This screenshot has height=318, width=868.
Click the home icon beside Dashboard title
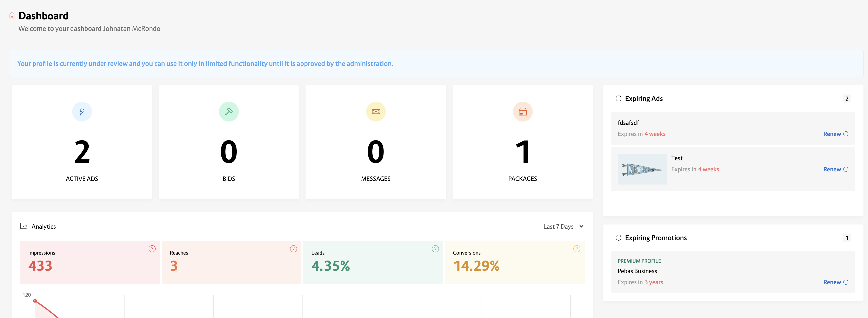tap(12, 15)
